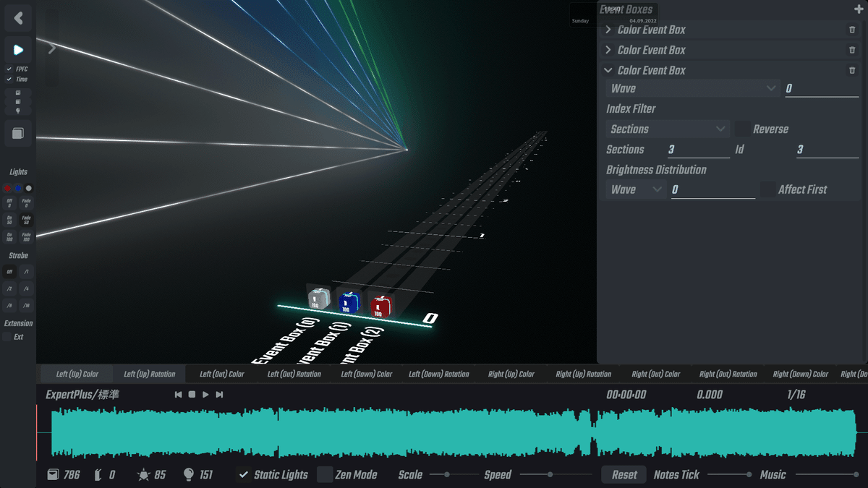This screenshot has width=868, height=488.
Task: Select the On 50 light button
Action: (x=9, y=220)
